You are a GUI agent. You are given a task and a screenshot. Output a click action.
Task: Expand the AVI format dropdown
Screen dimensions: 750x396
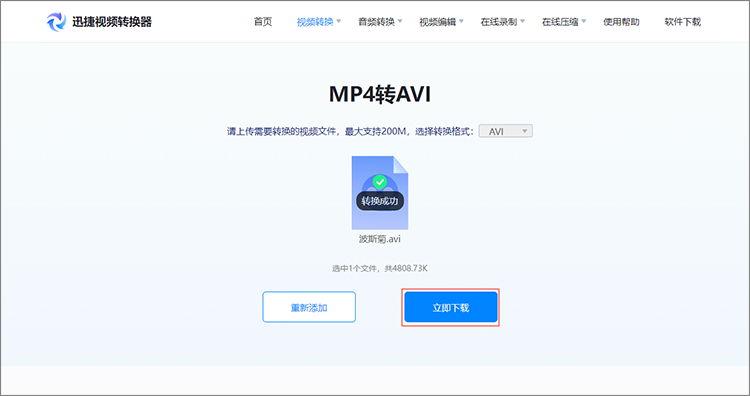506,131
